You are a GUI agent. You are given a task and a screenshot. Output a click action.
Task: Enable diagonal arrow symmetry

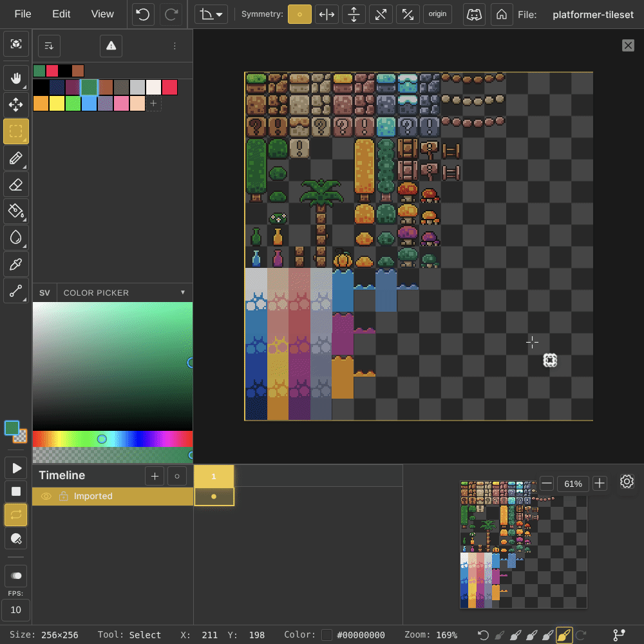pos(381,14)
